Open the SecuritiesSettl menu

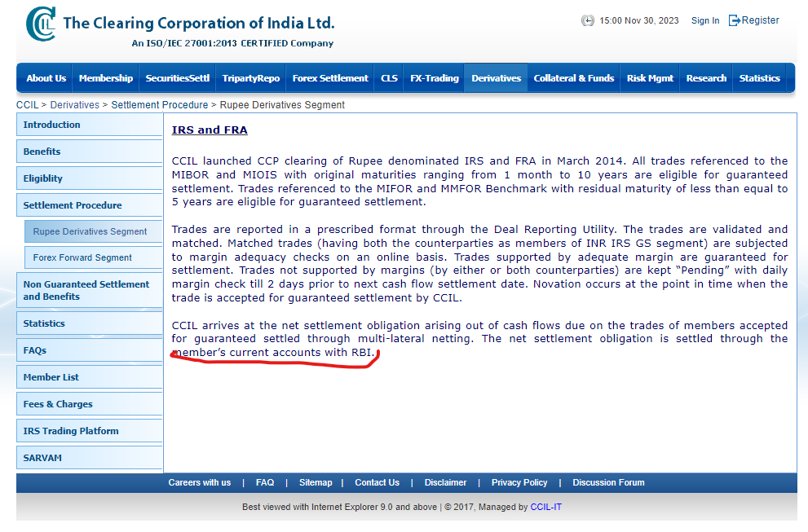tap(177, 78)
